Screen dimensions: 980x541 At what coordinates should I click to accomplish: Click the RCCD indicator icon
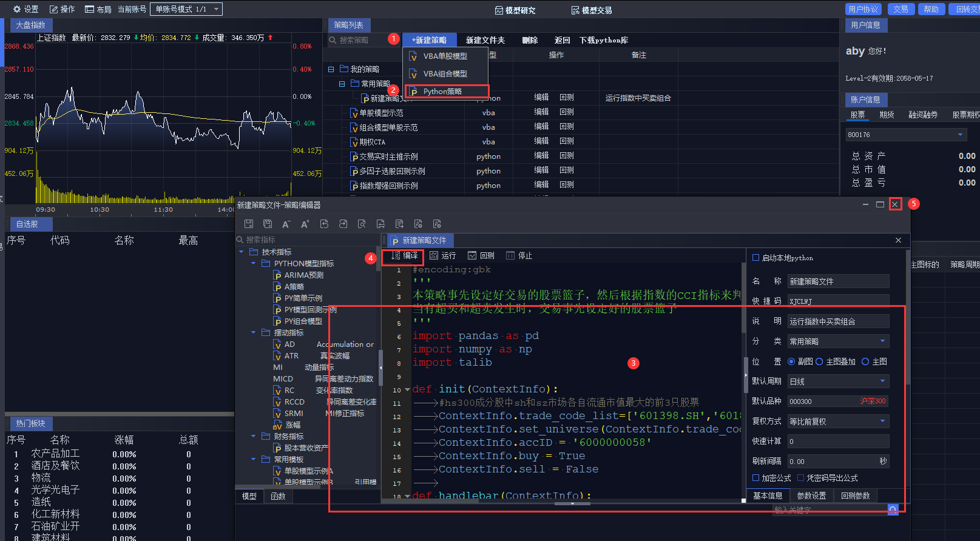[277, 402]
